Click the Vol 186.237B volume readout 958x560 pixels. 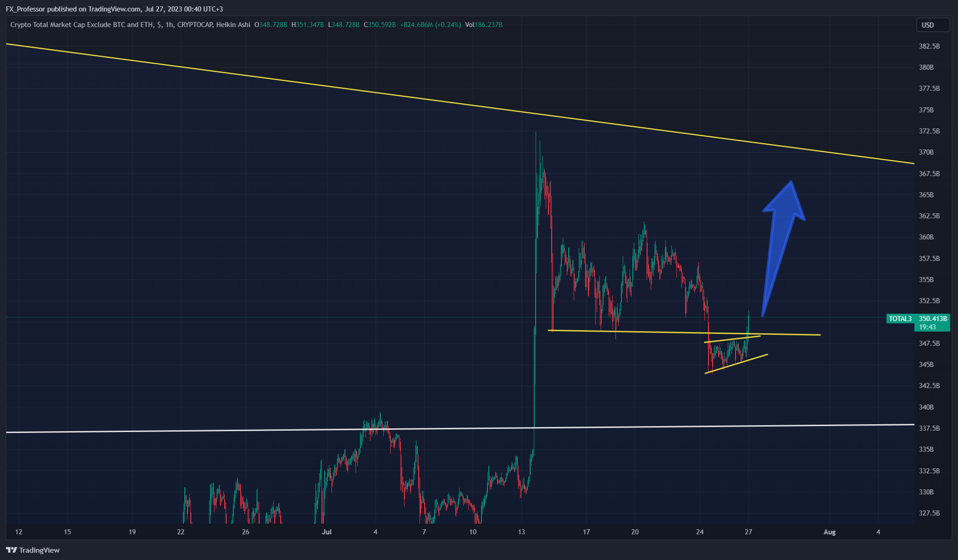tap(483, 25)
